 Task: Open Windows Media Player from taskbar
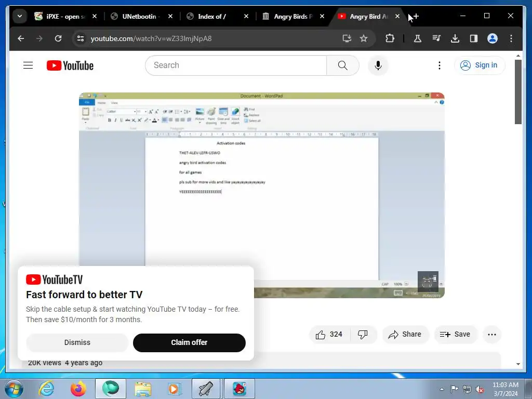click(175, 389)
